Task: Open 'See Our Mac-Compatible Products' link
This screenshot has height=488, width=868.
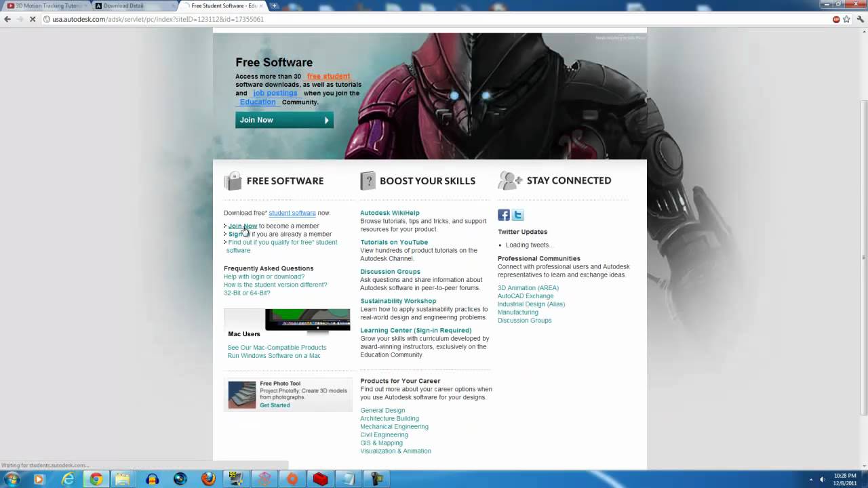Action: (x=277, y=348)
